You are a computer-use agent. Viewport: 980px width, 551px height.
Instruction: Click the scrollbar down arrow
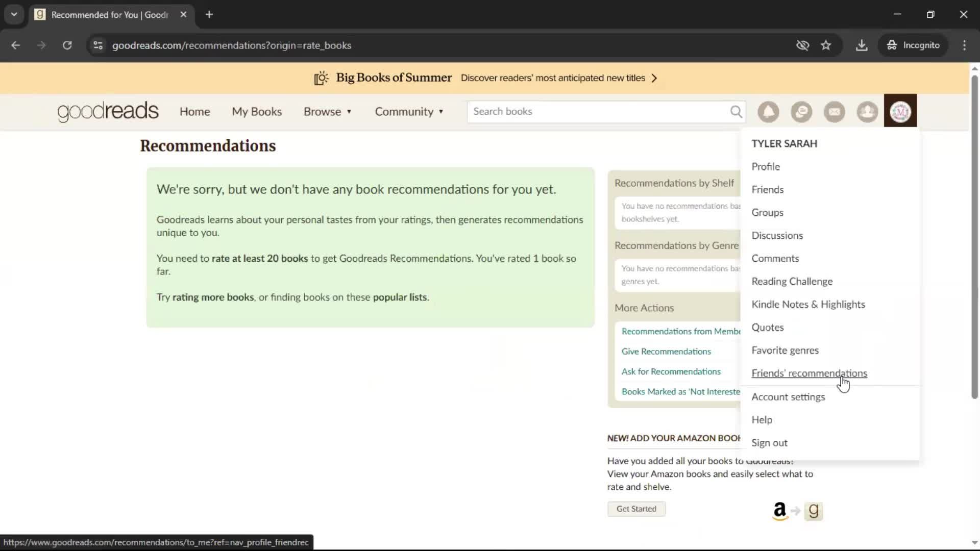click(974, 543)
